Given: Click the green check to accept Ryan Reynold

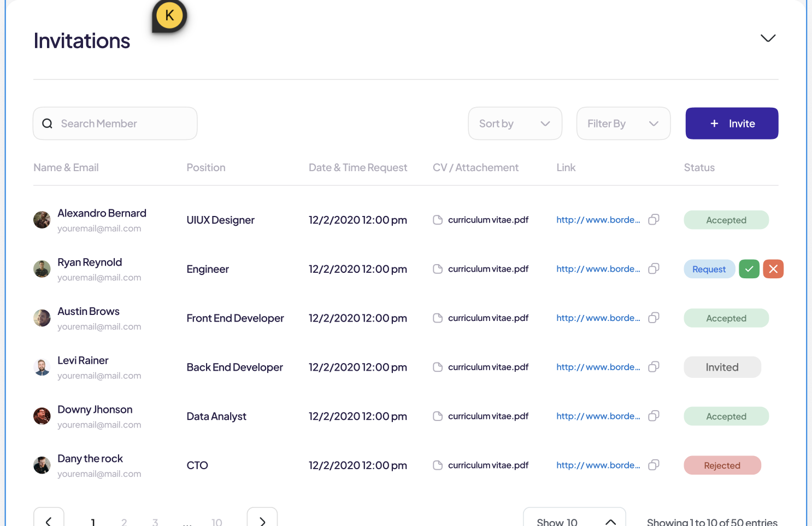Looking at the screenshot, I should click(749, 268).
